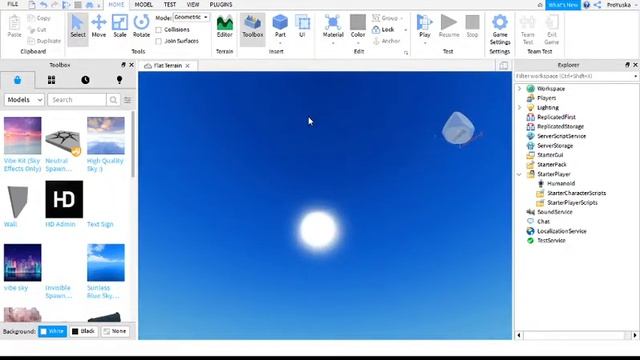Viewport: 640px width, 360px height.
Task: Select StarterCharacterScripts in Explorer
Action: click(576, 193)
